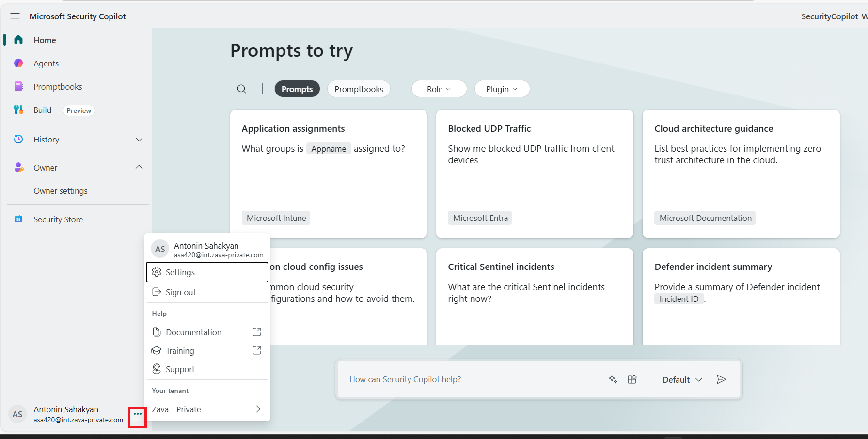Click the prompt suggestions sparkle icon
The height and width of the screenshot is (439, 868).
(x=613, y=379)
